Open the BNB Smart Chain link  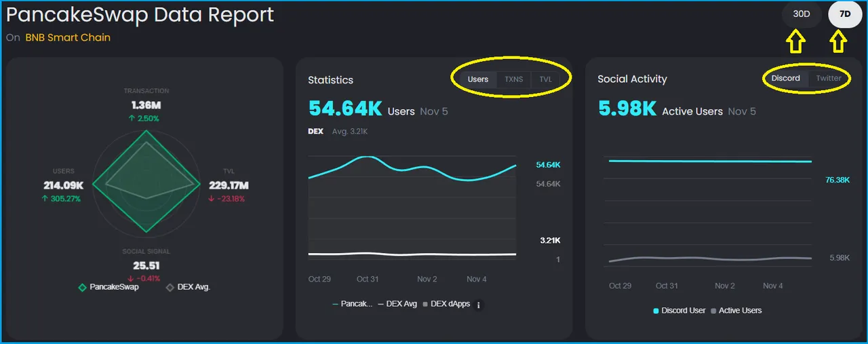[x=68, y=37]
